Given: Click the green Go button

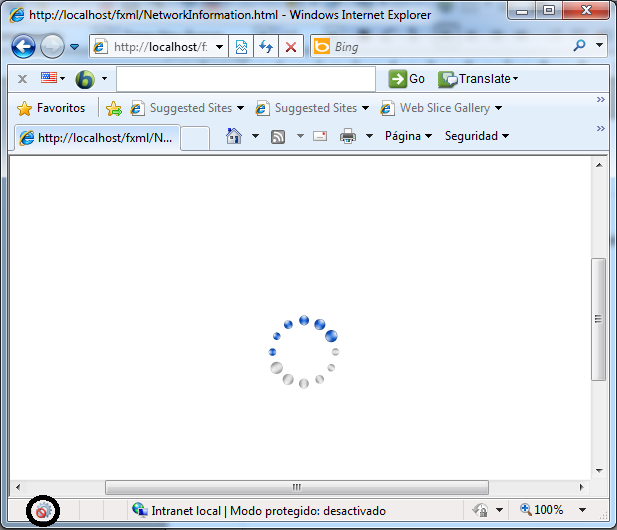Looking at the screenshot, I should pos(406,79).
